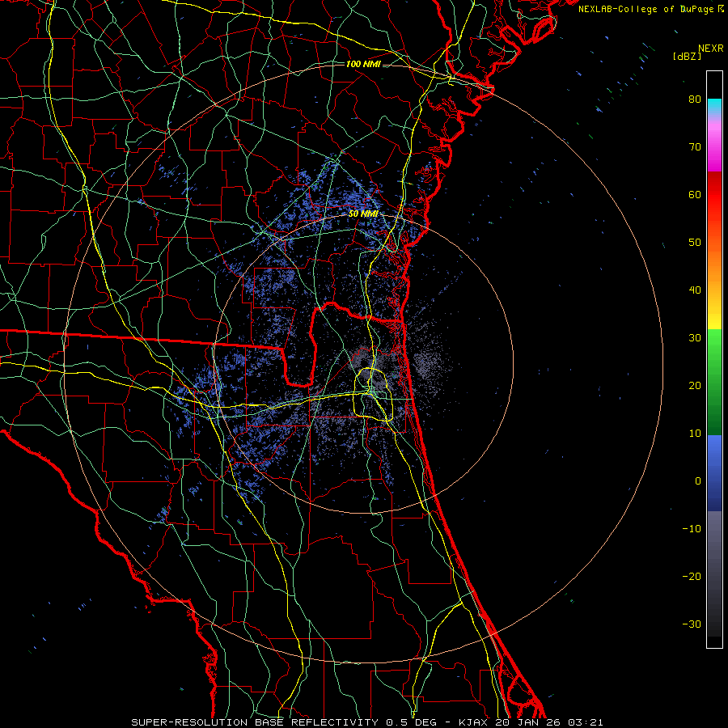This screenshot has height=728, width=728.
Task: Click the 10 dBZ legend value
Action: click(695, 434)
